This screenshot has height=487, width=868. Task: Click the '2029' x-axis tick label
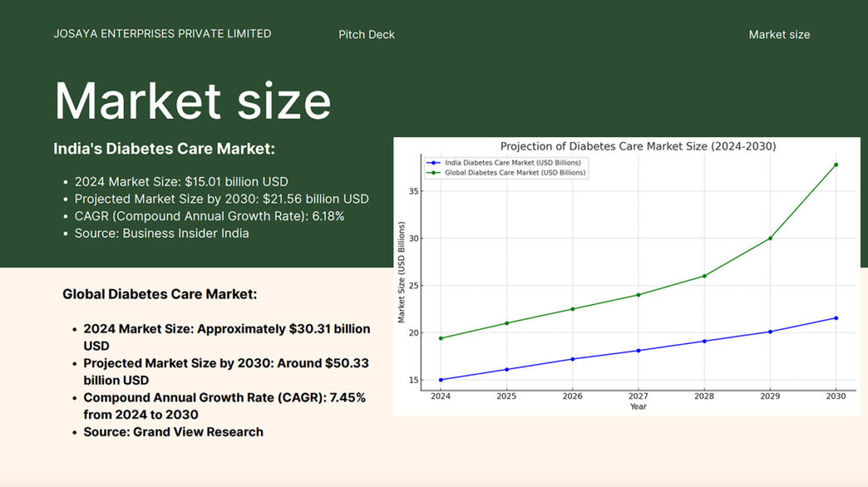click(770, 396)
